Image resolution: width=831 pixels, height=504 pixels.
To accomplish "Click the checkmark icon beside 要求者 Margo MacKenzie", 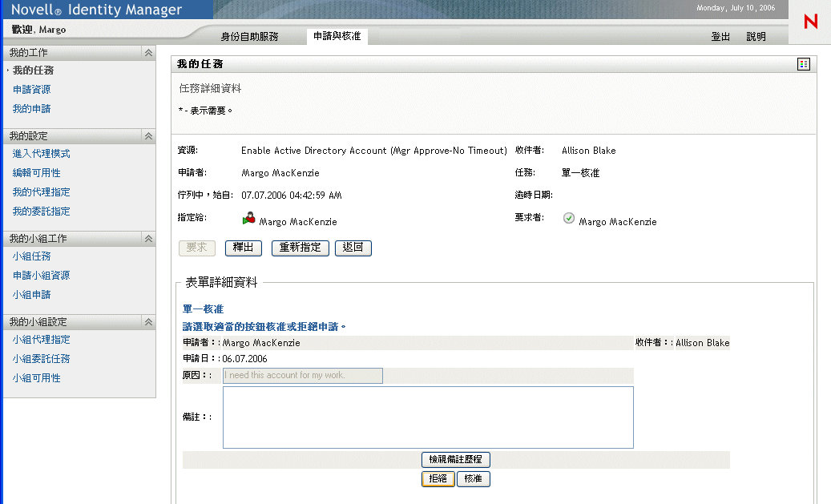I will pyautogui.click(x=569, y=219).
